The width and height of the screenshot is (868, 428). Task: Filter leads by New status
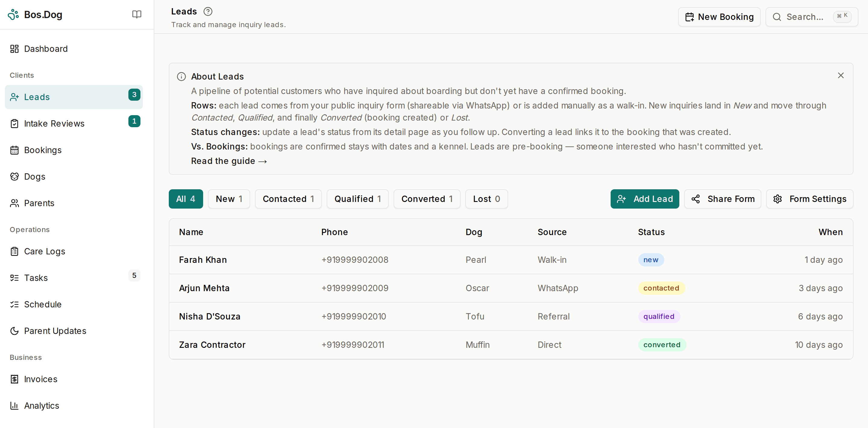pos(229,199)
